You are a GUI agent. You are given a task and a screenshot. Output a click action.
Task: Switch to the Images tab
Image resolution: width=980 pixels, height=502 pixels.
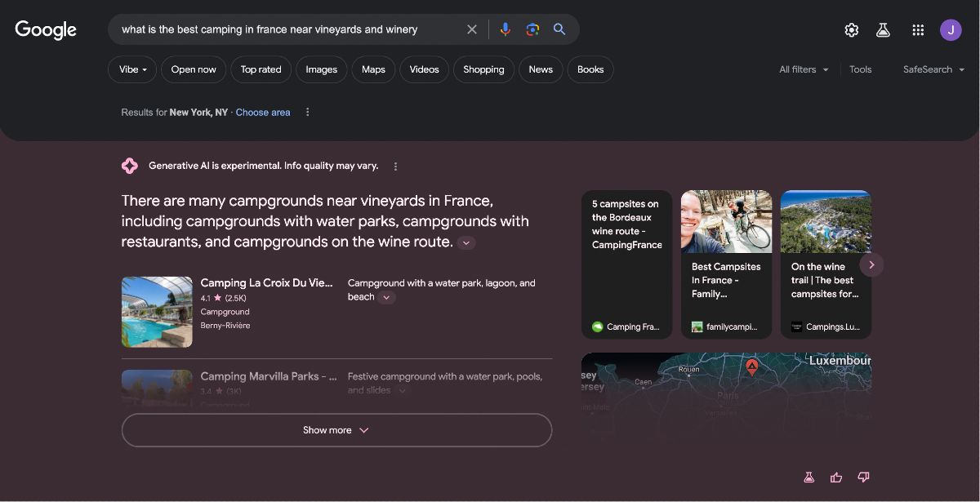point(322,69)
